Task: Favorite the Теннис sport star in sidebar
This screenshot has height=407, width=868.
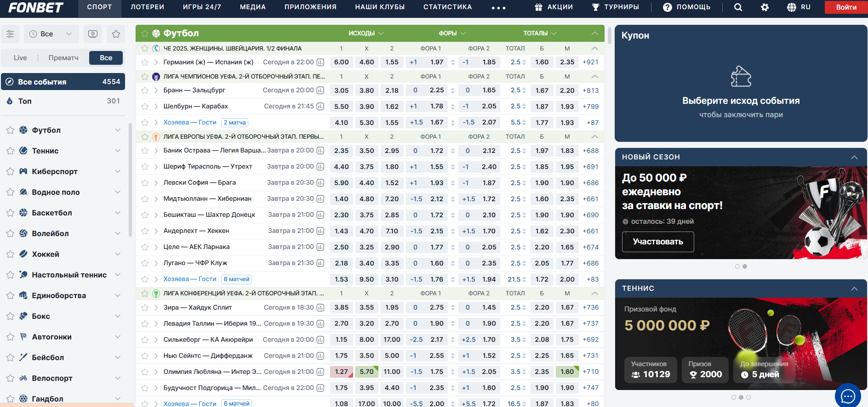Action: (10, 151)
